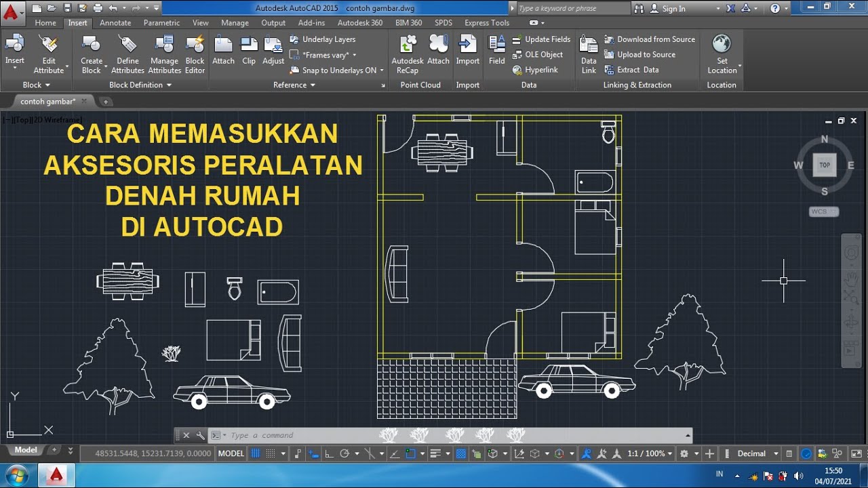
Task: Toggle MODEL space button in status bar
Action: tap(231, 453)
